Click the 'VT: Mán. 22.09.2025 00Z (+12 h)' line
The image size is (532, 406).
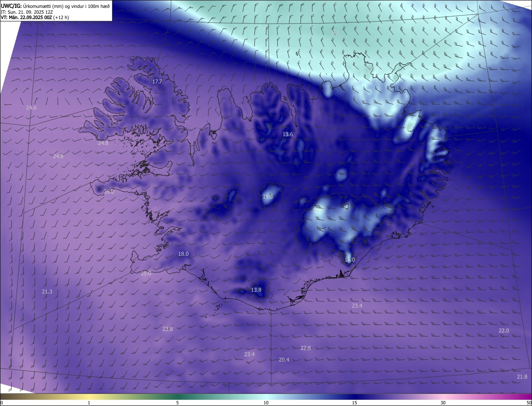(x=34, y=18)
